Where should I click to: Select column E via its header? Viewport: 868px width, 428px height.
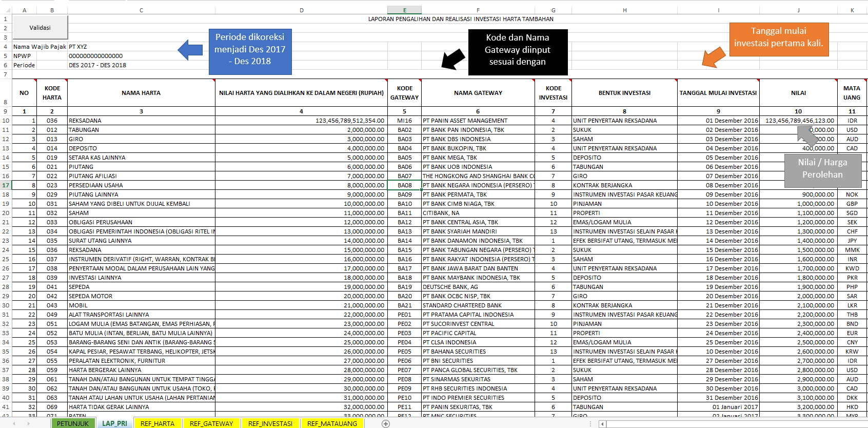pyautogui.click(x=404, y=10)
